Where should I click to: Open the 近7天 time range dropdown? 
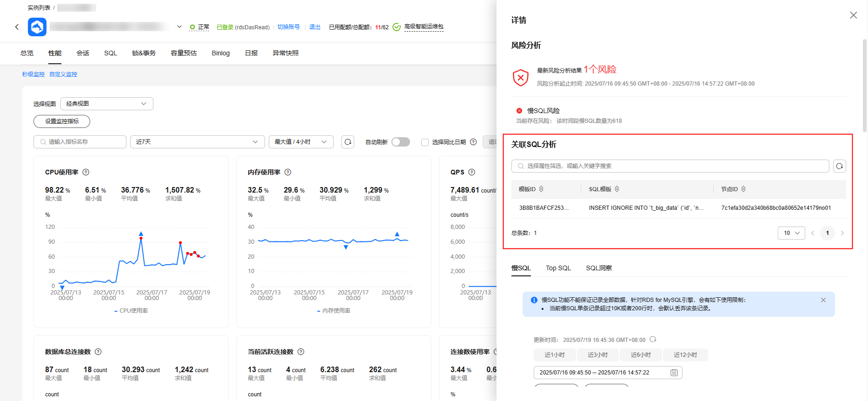[x=198, y=142]
